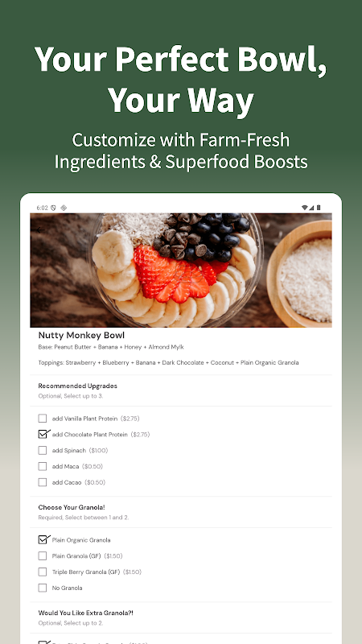This screenshot has width=362, height=644.
Task: Tap the Recommended Upgrades section header
Action: (77, 386)
